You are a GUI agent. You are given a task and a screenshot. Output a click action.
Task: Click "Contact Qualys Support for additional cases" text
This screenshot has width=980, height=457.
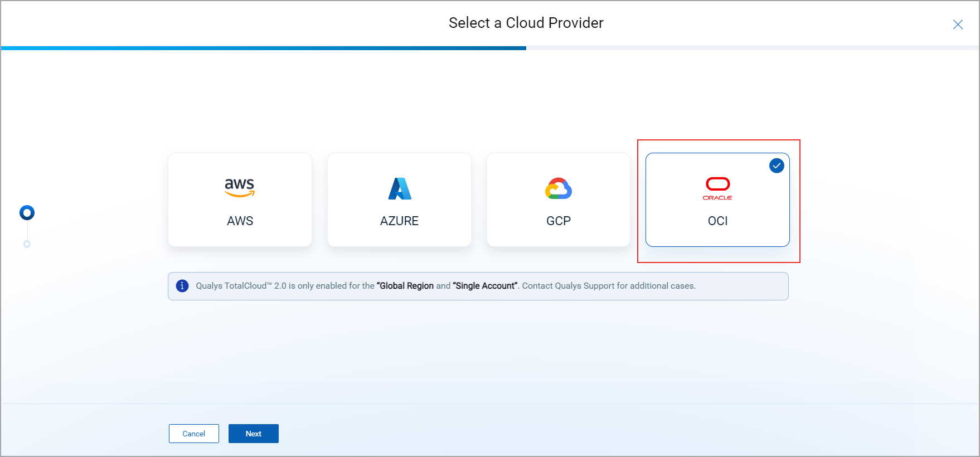pos(609,286)
